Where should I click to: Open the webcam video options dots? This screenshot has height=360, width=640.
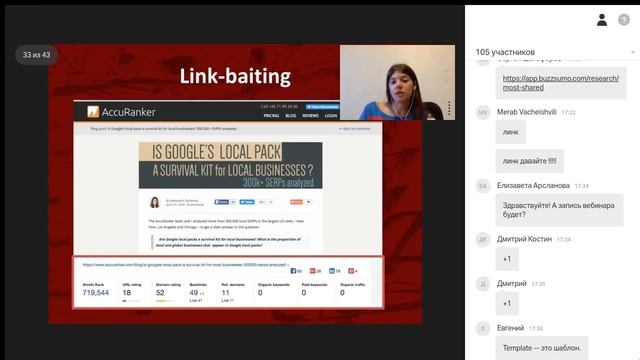point(449,108)
